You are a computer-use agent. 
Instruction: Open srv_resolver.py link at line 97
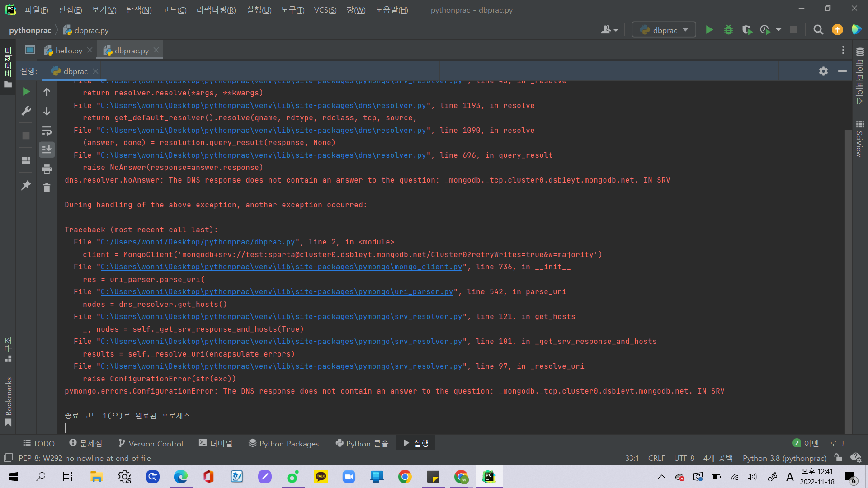point(281,366)
